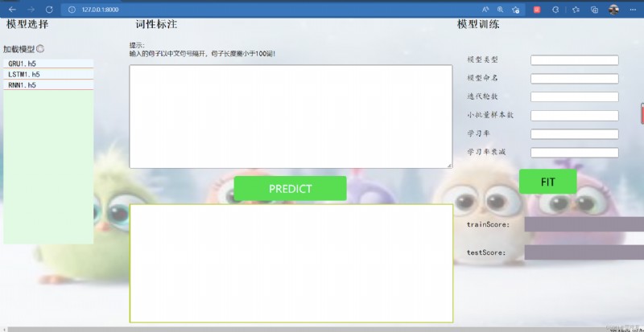The image size is (644, 332).
Task: Click the 模型类型 input field
Action: tap(575, 60)
